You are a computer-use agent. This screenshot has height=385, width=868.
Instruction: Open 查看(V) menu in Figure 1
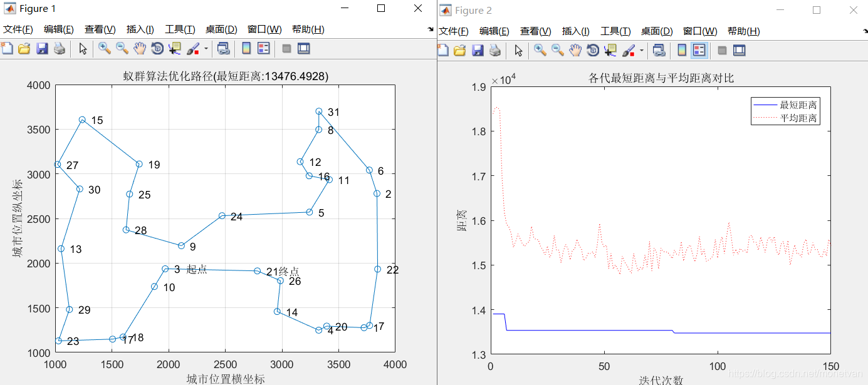click(x=100, y=29)
